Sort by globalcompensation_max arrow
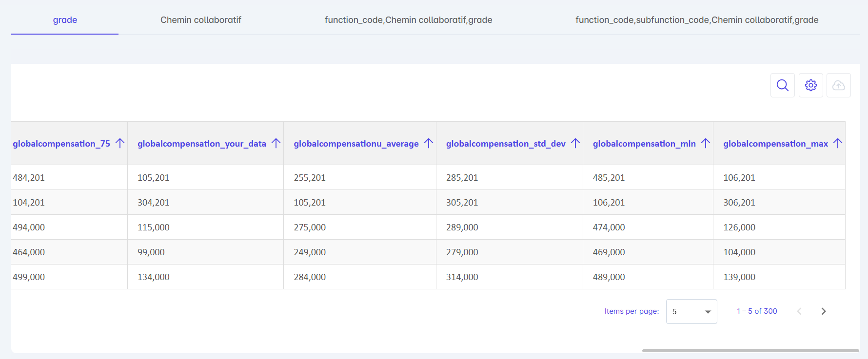 [x=838, y=143]
